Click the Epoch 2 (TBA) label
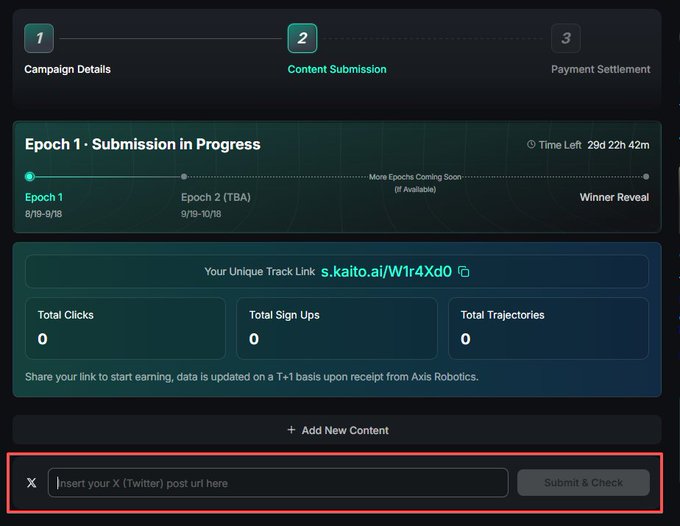This screenshot has height=526, width=680. tap(216, 197)
